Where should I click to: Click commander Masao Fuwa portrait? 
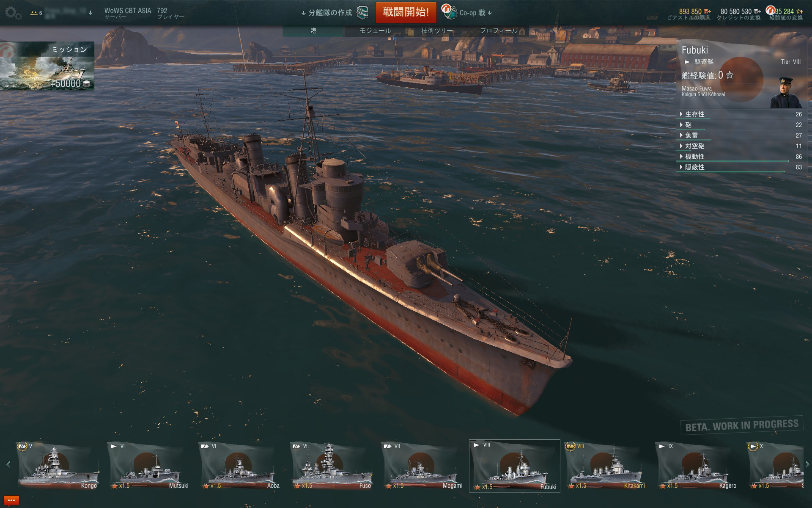tap(785, 92)
